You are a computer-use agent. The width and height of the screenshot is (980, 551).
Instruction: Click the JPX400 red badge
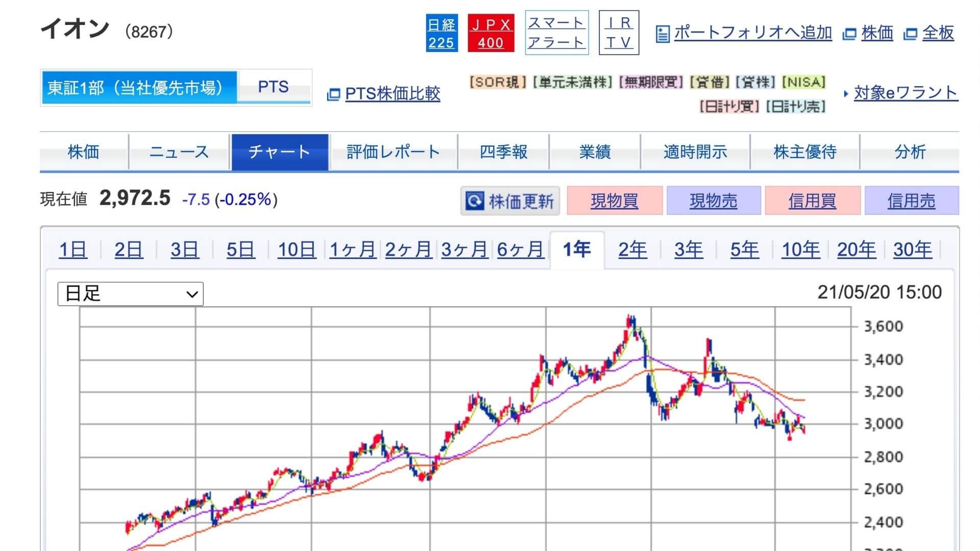(491, 33)
